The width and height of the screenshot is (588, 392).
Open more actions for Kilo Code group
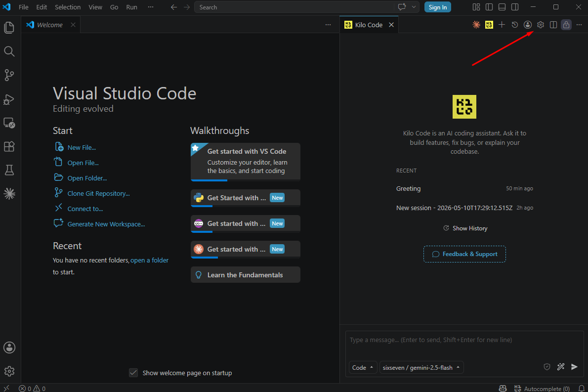click(x=579, y=25)
